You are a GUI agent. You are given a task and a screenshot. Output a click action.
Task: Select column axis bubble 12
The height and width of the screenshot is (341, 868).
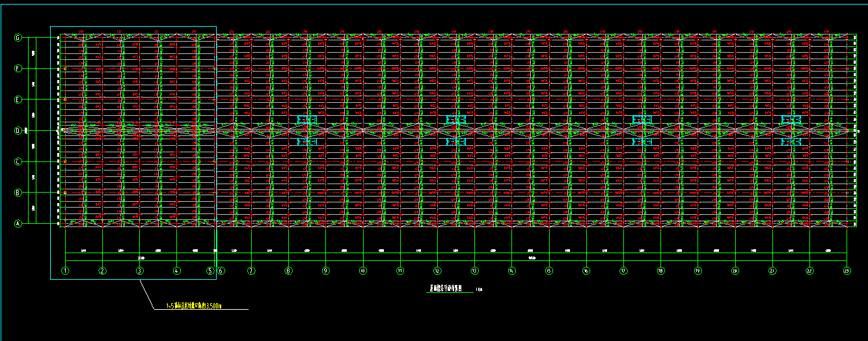click(x=437, y=271)
